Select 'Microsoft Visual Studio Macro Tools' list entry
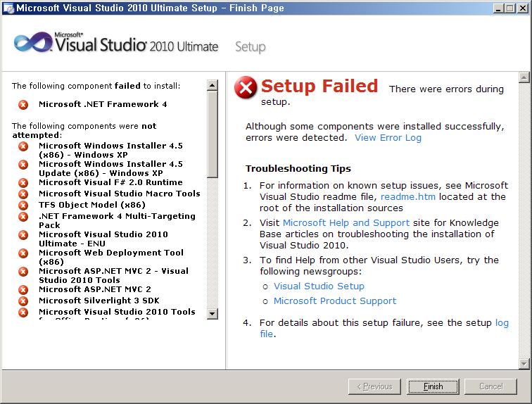This screenshot has width=532, height=404. [x=120, y=194]
